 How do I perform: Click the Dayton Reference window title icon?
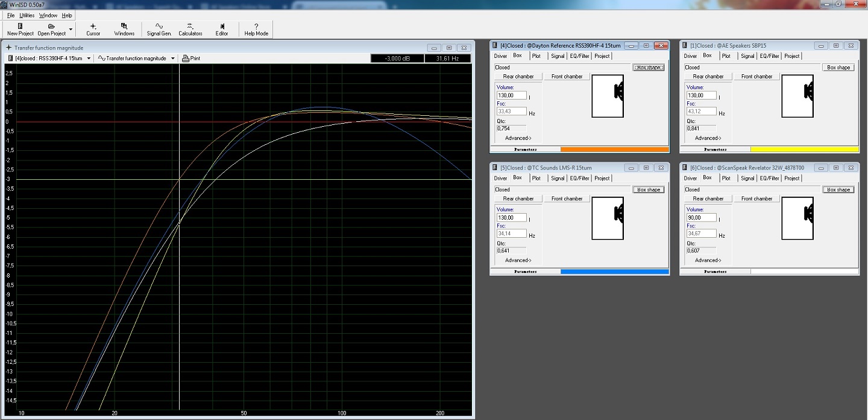click(495, 46)
